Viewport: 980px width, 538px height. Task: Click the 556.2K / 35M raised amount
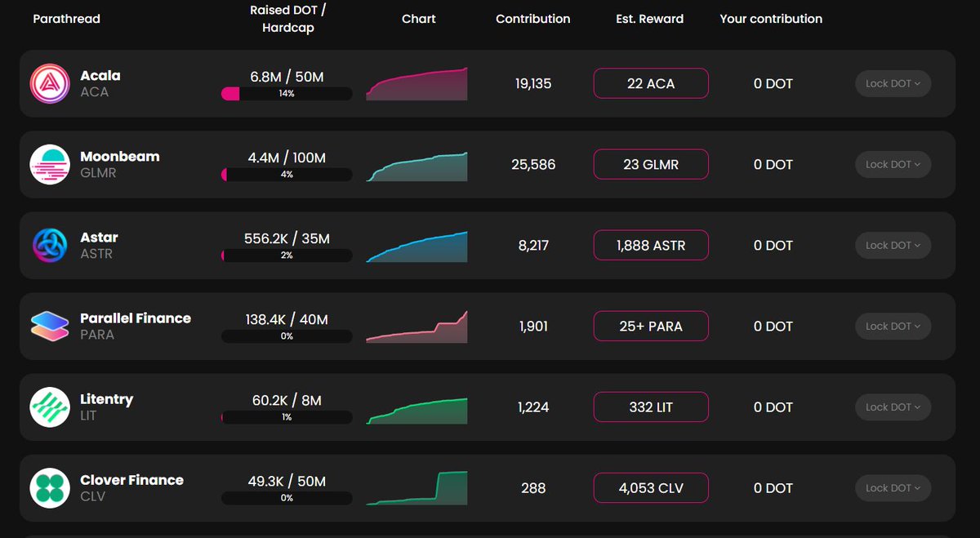point(287,238)
